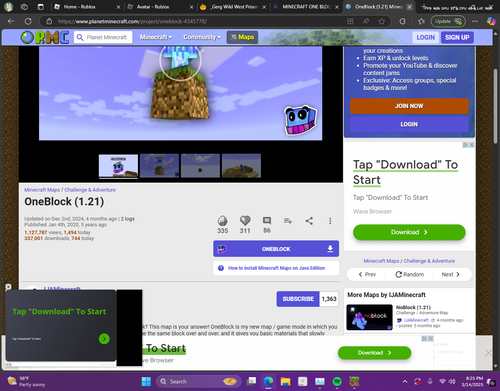
Task: Click the noblock map thumbnail
Action: tap(369, 317)
